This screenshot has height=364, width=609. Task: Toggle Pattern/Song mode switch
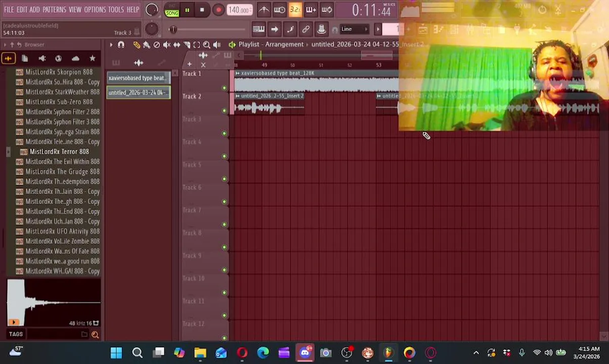pos(171,10)
